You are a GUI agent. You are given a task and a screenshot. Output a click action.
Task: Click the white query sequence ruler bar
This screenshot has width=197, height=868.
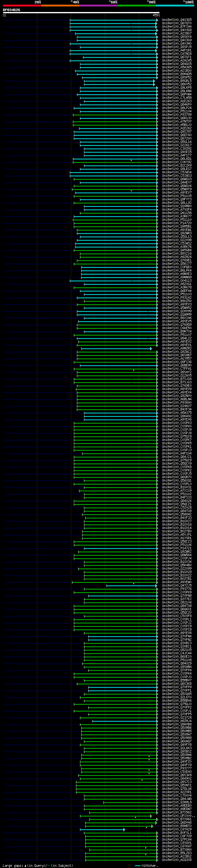tap(81, 13)
